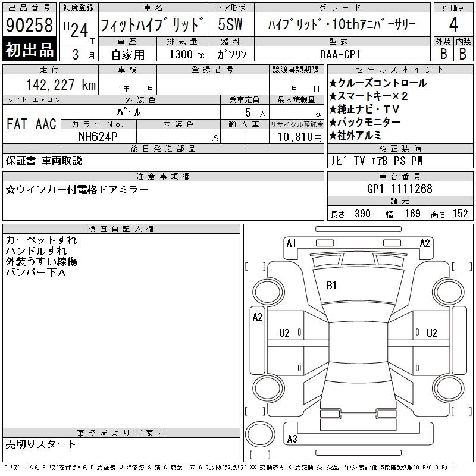
Task: Click the star before クルーズコントロール
Action: (333, 83)
